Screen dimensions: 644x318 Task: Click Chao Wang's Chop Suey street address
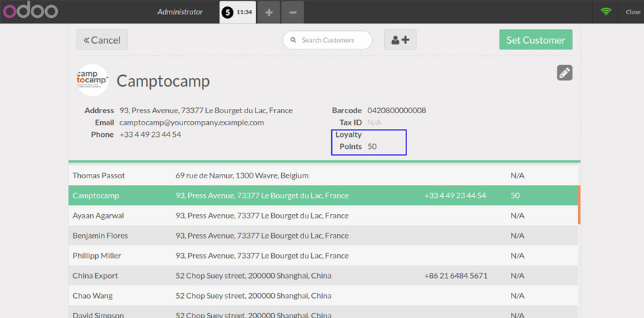pyautogui.click(x=253, y=296)
